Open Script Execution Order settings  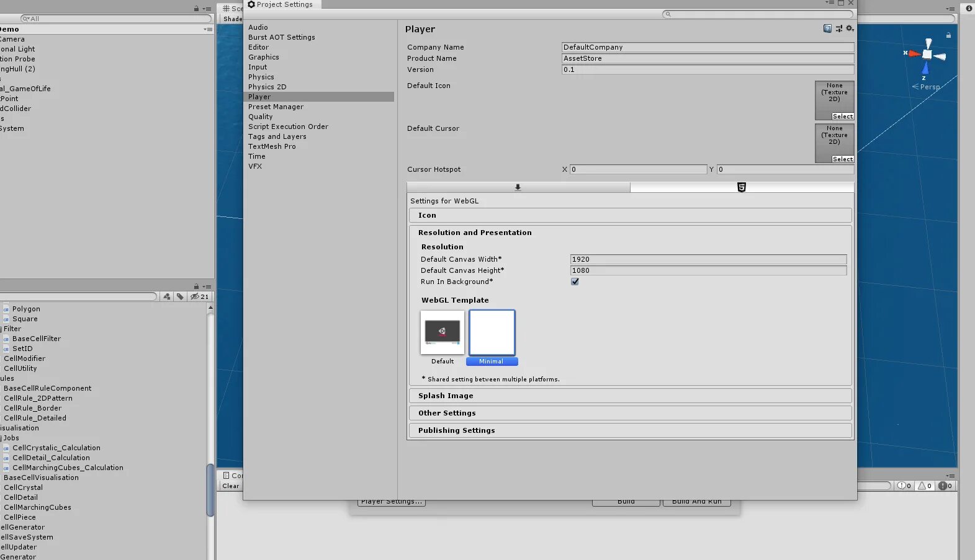(289, 127)
